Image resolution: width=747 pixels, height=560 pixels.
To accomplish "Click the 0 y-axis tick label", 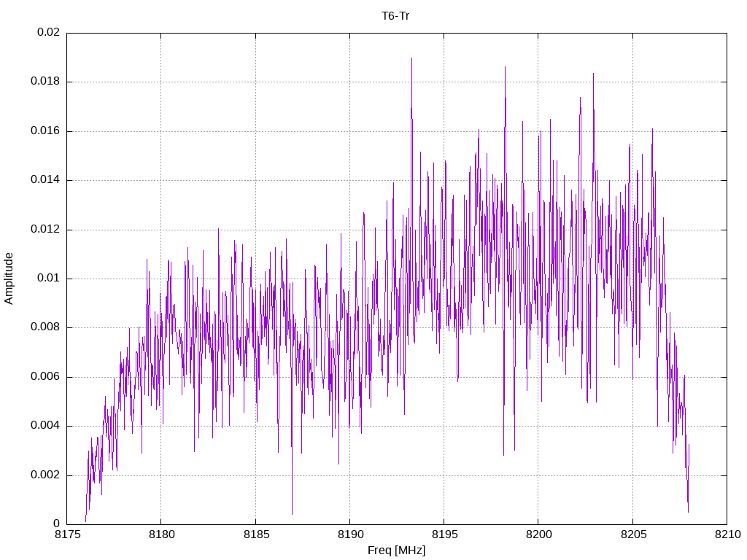I will [x=57, y=524].
